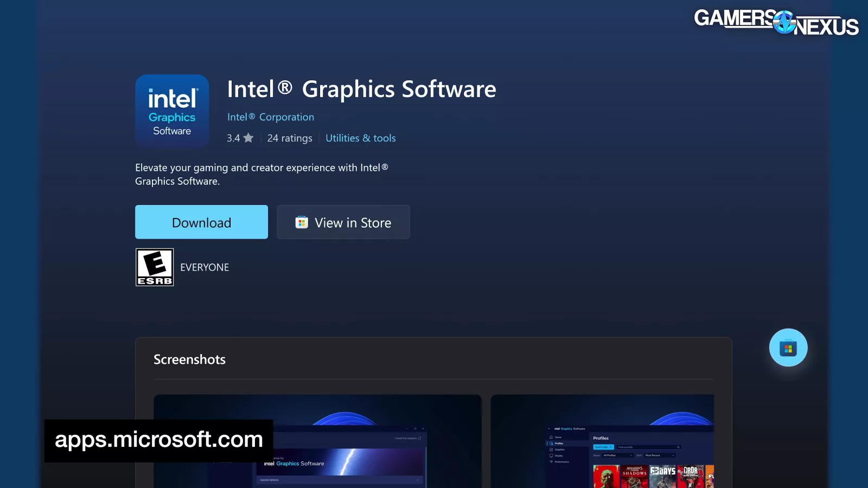Open the Most Recent sort dropdown

pyautogui.click(x=661, y=455)
